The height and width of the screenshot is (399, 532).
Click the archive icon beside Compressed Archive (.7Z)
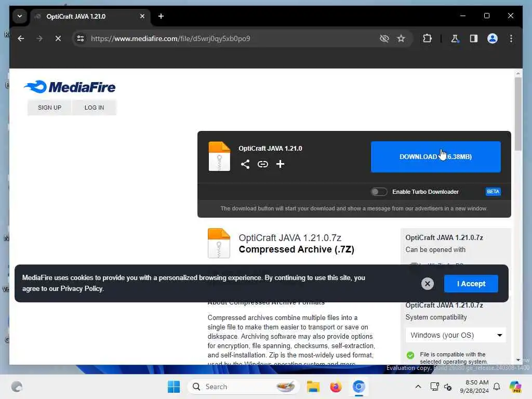[x=219, y=243]
